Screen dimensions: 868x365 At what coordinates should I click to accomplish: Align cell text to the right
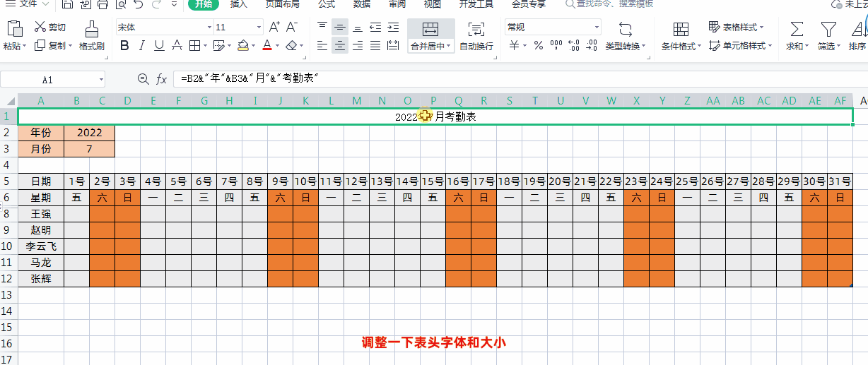click(x=358, y=46)
